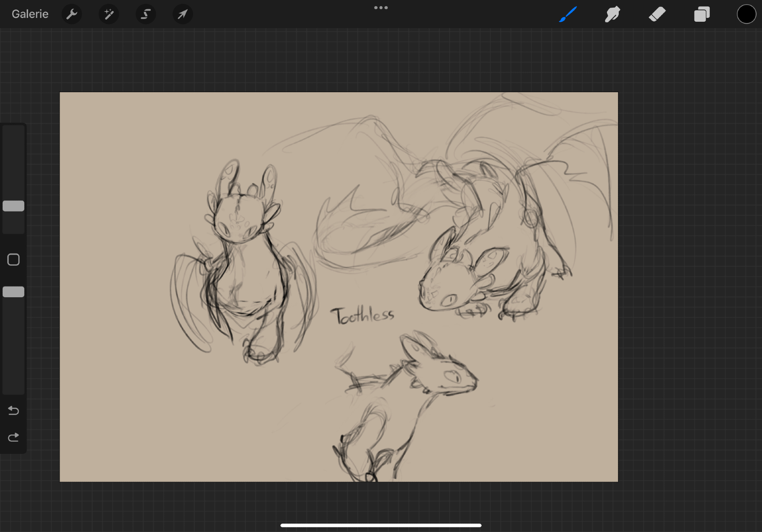
Task: Return to Galerie
Action: (30, 14)
